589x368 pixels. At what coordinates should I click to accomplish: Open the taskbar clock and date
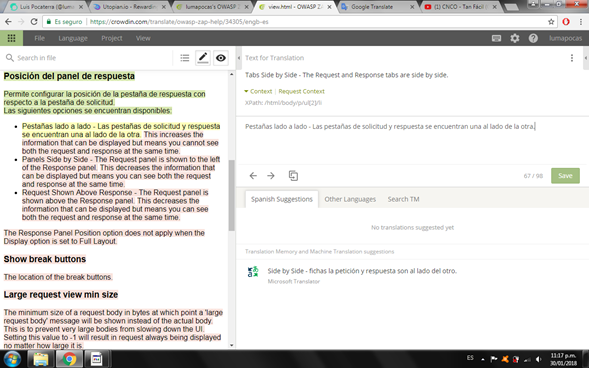pos(563,359)
